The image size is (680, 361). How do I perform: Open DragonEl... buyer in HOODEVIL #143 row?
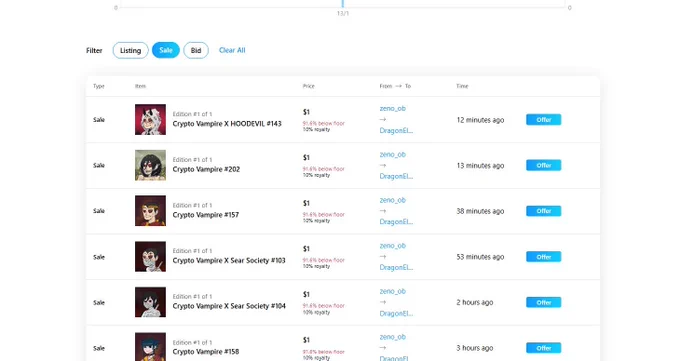[396, 131]
